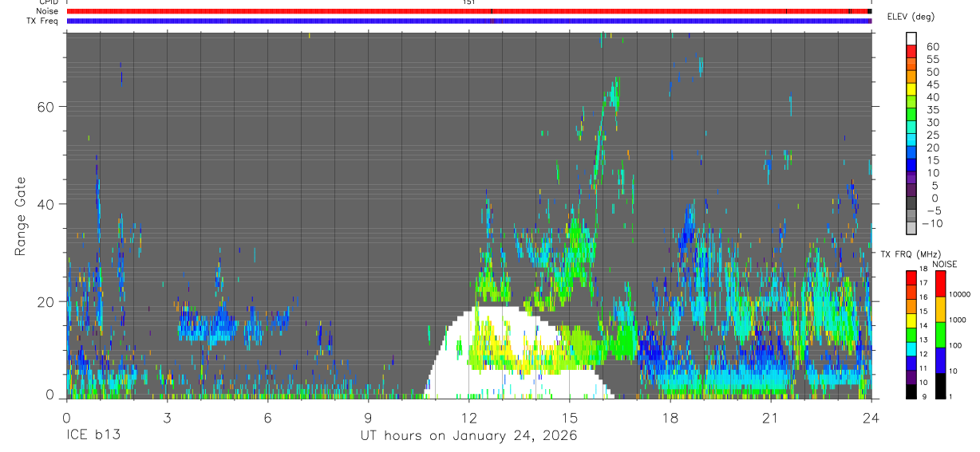Click the hour 21 tick label on time axis
Image resolution: width=980 pixels, height=452 pixels.
coord(770,418)
